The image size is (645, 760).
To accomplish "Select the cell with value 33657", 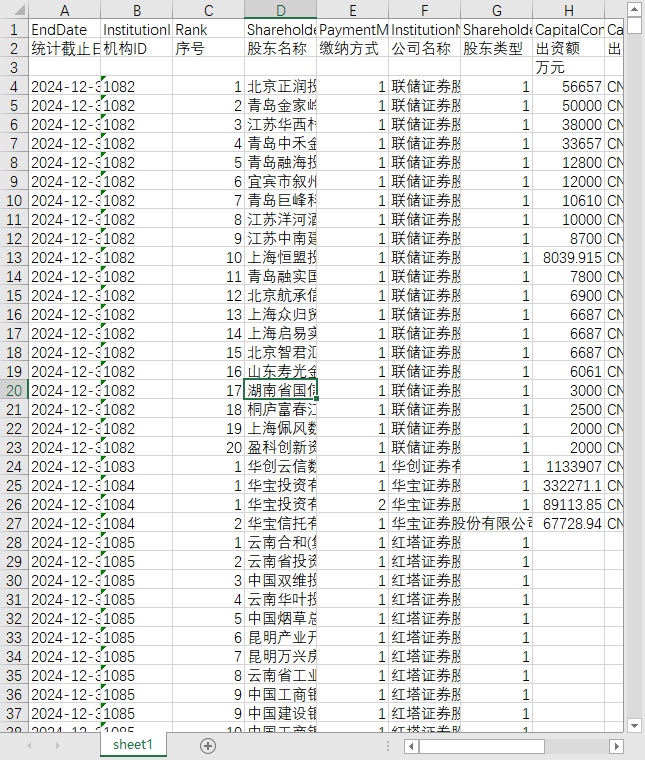I will [568, 143].
